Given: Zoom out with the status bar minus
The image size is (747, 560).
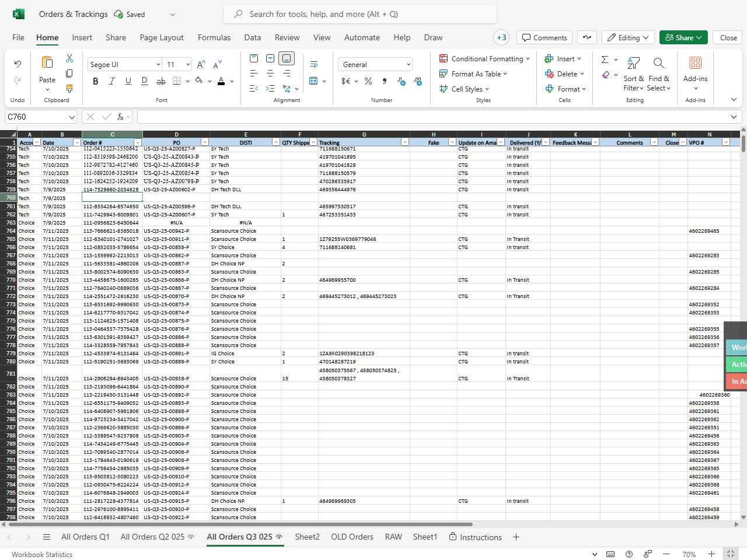Looking at the screenshot, I should (x=666, y=554).
